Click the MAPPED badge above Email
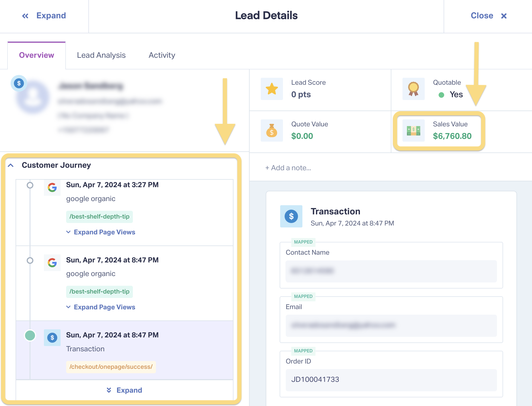 click(x=303, y=296)
